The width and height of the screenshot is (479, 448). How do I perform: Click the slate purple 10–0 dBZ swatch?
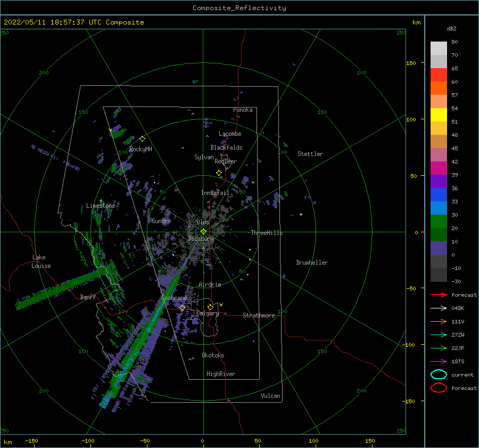point(439,248)
